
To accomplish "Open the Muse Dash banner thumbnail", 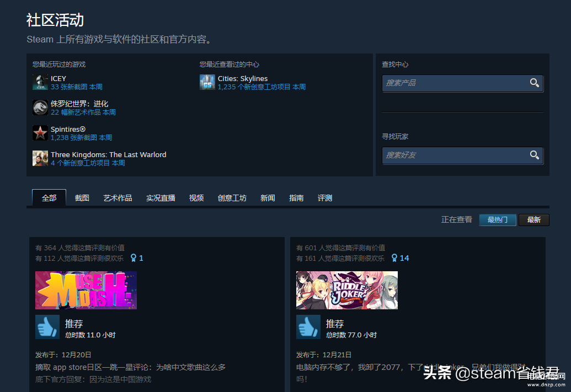I will coord(86,290).
